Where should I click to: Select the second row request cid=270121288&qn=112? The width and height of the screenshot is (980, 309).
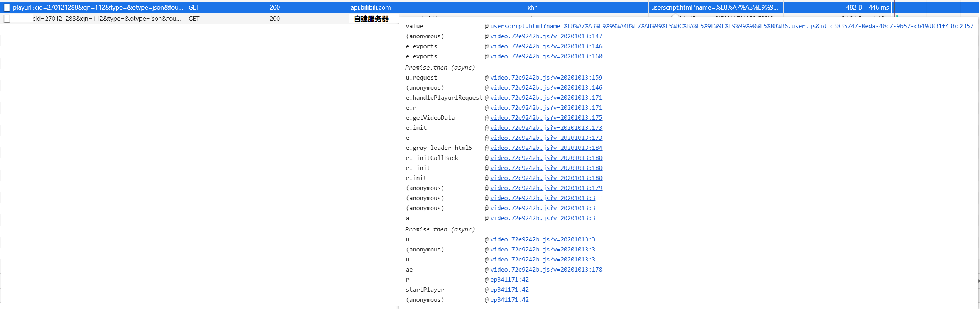coord(107,19)
